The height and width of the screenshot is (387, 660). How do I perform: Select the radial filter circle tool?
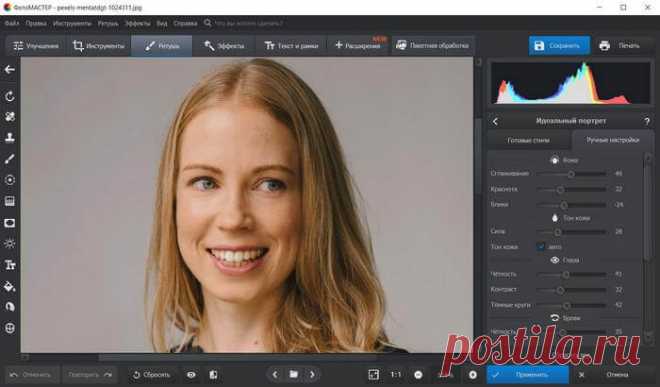10,180
